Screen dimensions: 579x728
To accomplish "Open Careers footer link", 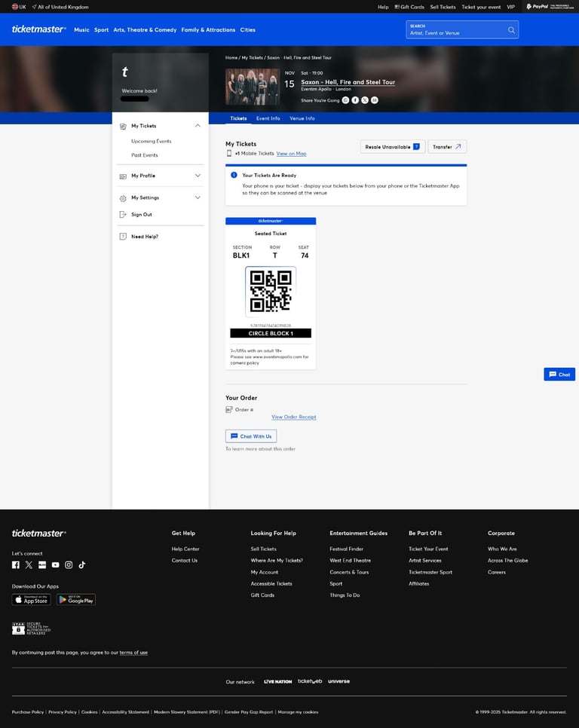I will tap(497, 573).
